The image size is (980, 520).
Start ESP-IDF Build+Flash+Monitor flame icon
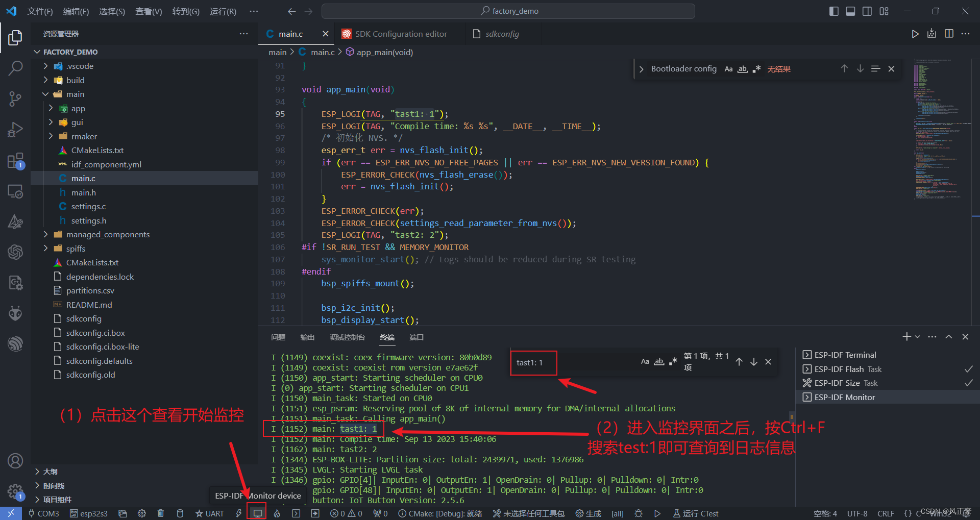click(x=277, y=513)
